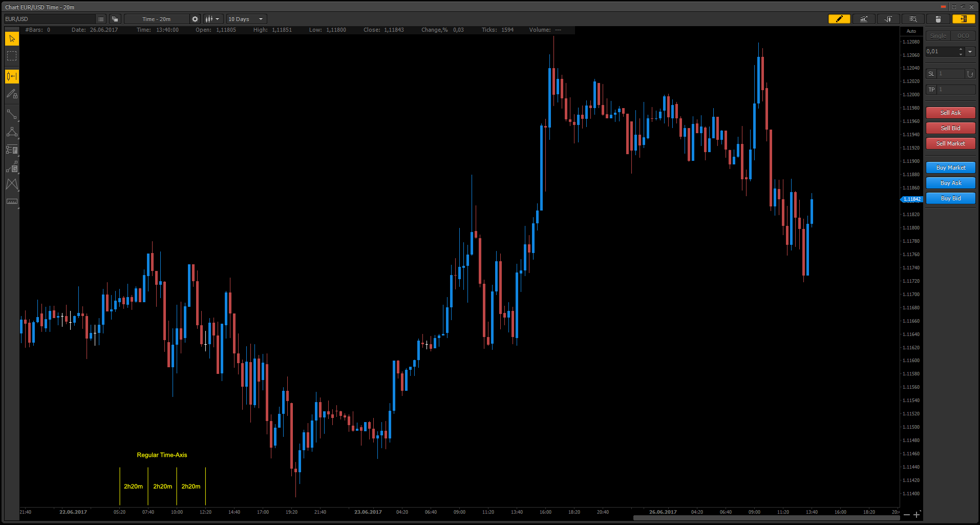The width and height of the screenshot is (980, 525).
Task: Click the Sell Market button
Action: pos(950,143)
